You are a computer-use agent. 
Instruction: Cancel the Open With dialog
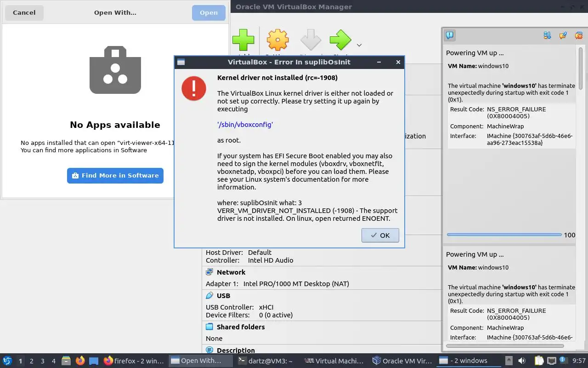[x=24, y=12]
